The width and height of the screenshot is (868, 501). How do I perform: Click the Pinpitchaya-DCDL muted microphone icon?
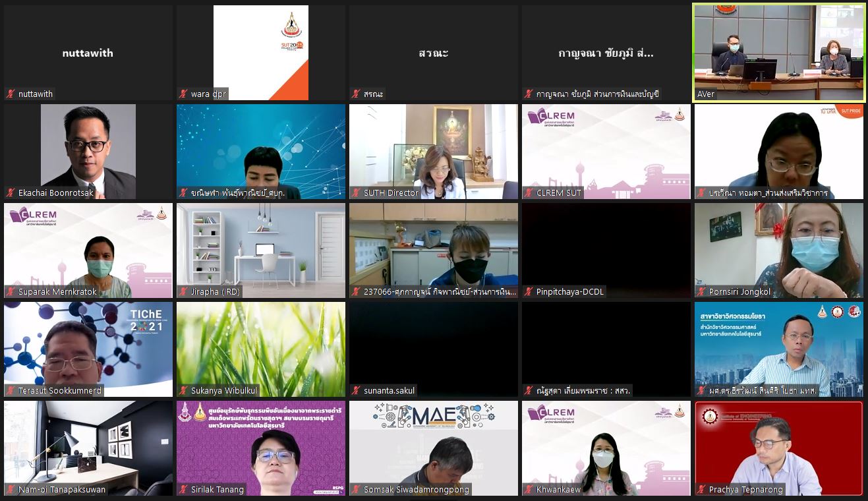529,291
